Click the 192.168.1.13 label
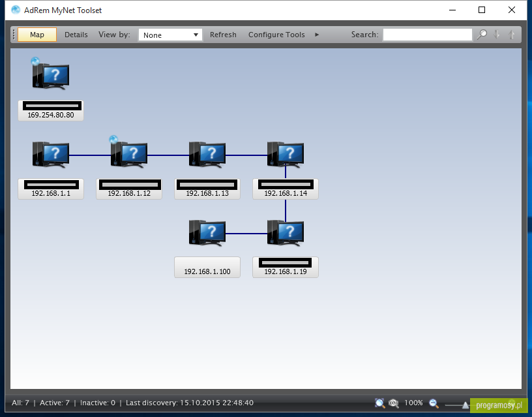 pos(207,189)
